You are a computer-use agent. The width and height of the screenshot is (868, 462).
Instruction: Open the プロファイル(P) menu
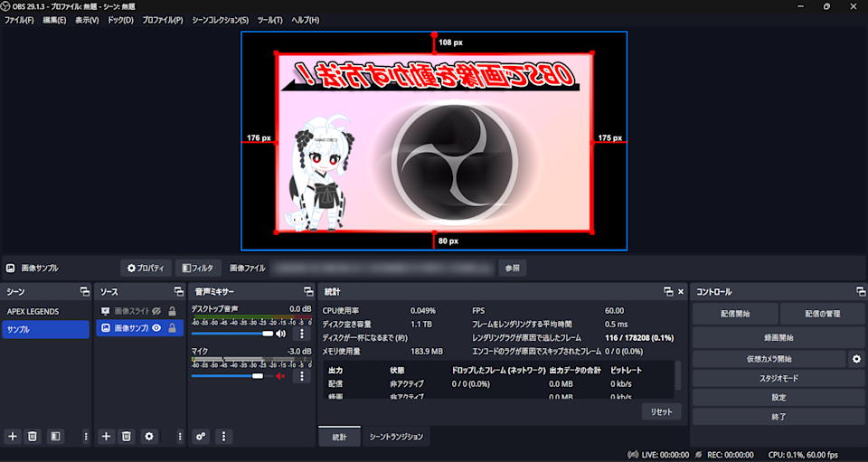click(x=163, y=20)
